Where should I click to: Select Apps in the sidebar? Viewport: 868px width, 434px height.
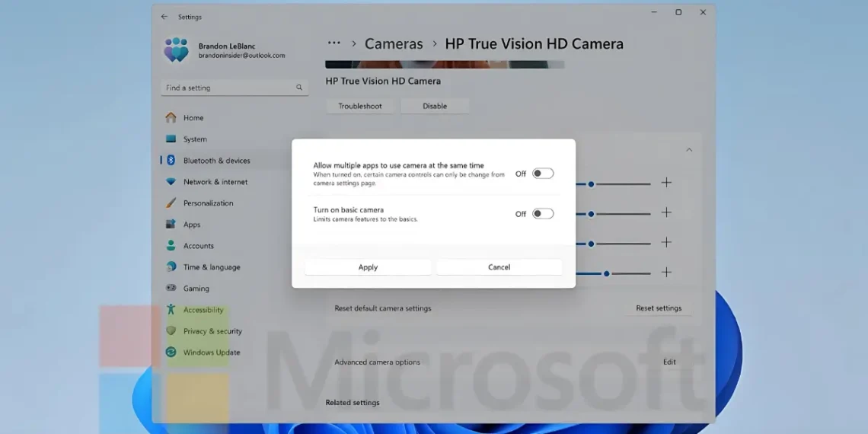(x=192, y=225)
